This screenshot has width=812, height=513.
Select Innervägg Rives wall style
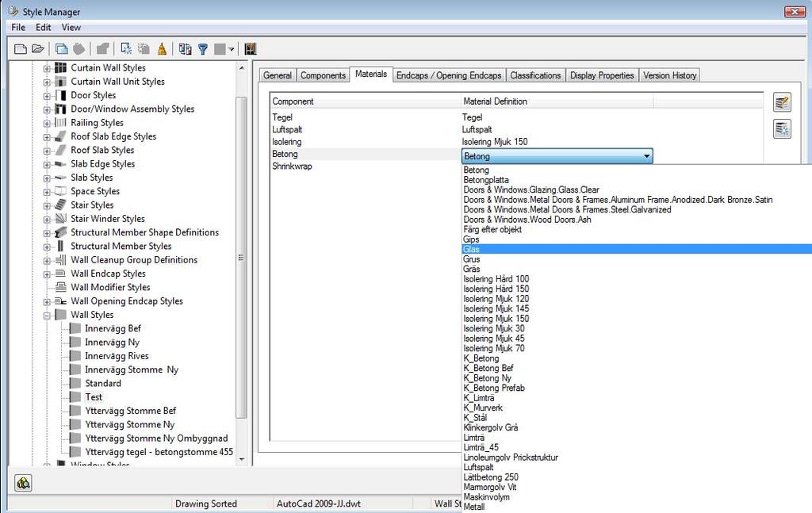coord(117,356)
